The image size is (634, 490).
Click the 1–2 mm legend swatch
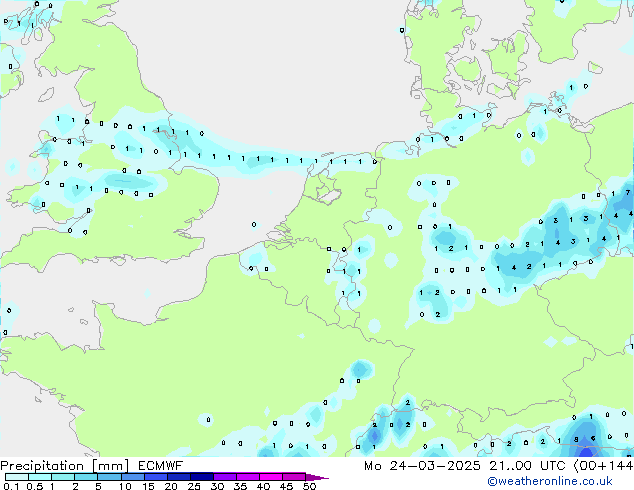coord(63,477)
